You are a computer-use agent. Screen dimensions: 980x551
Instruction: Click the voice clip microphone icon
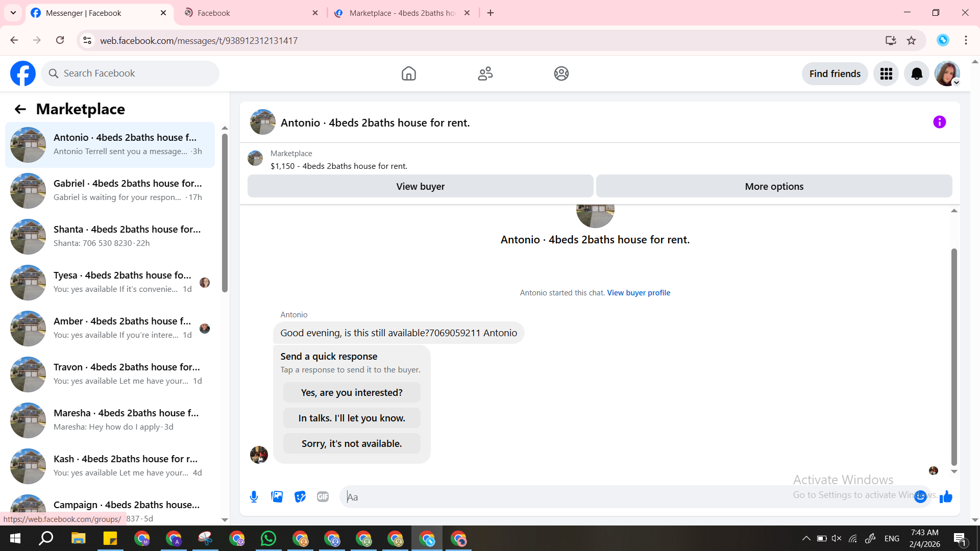[x=254, y=496]
